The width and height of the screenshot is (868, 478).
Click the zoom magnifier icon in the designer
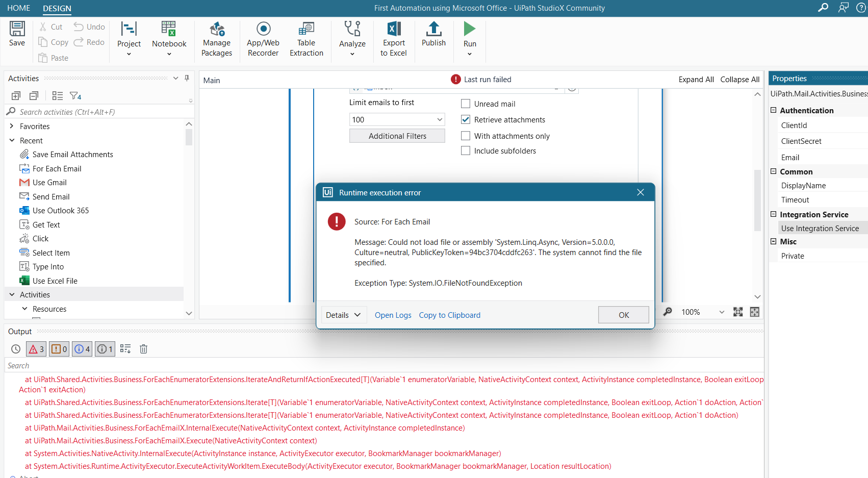tap(668, 312)
